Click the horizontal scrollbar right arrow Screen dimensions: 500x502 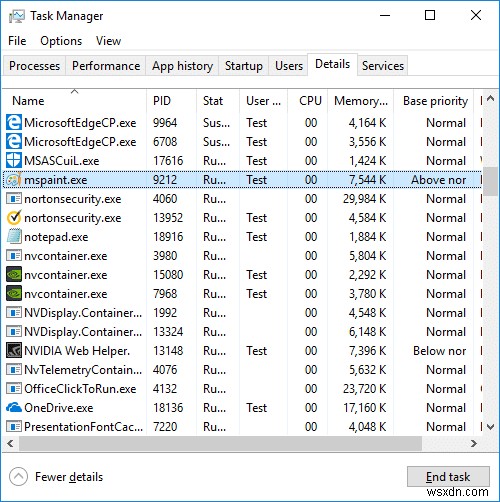pyautogui.click(x=474, y=444)
